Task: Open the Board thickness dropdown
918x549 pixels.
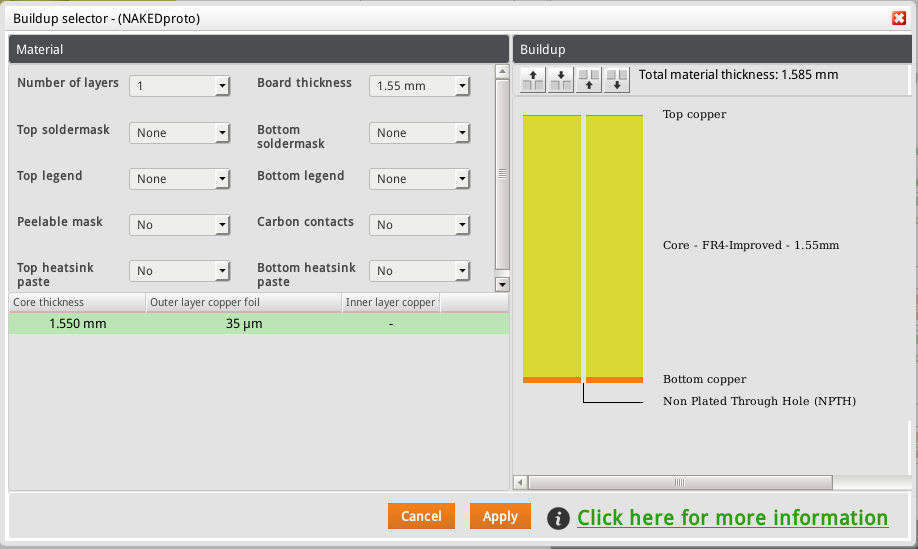Action: 419,86
